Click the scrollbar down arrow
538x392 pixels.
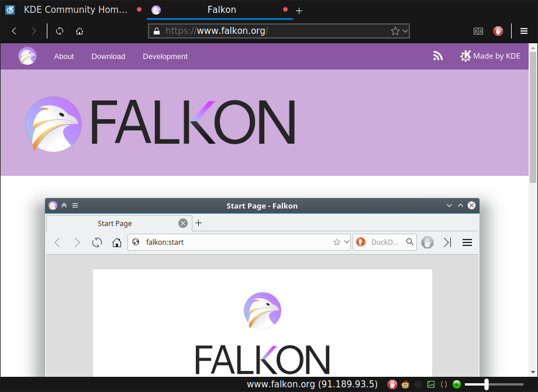pos(533,372)
